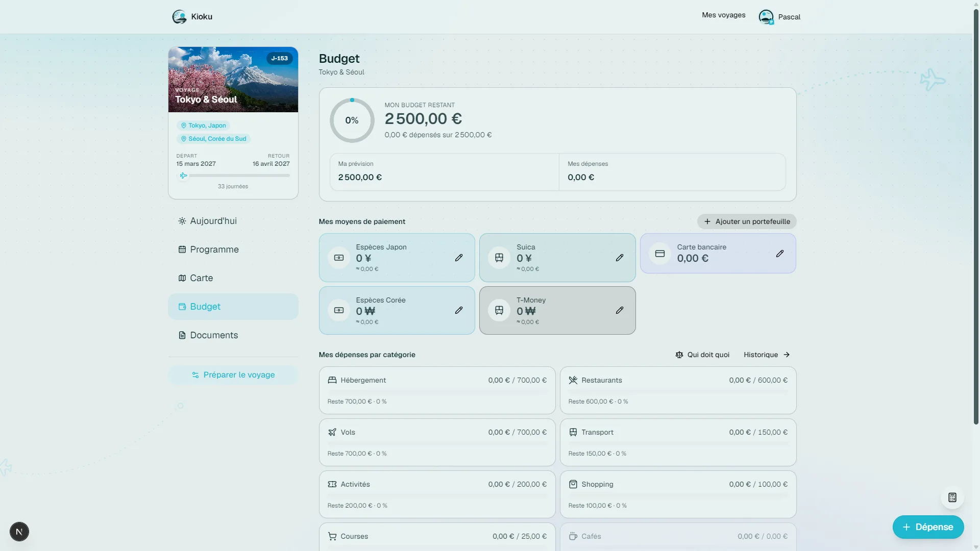Add a new Dépense
This screenshot has width=980, height=551.
[928, 527]
